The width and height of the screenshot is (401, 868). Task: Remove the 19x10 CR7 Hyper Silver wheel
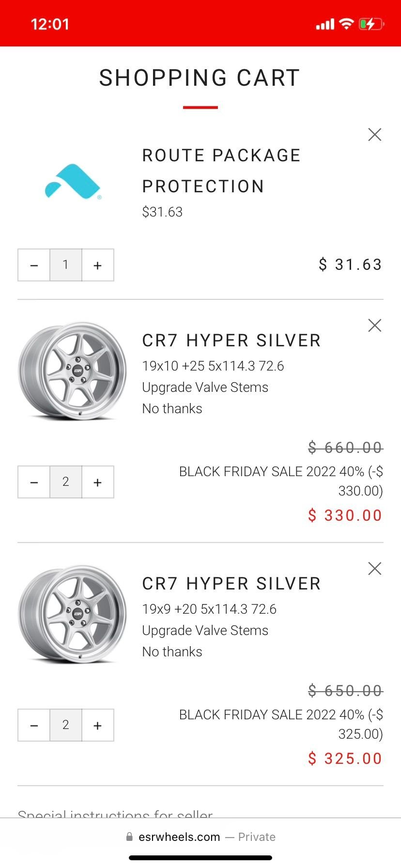[x=375, y=325]
